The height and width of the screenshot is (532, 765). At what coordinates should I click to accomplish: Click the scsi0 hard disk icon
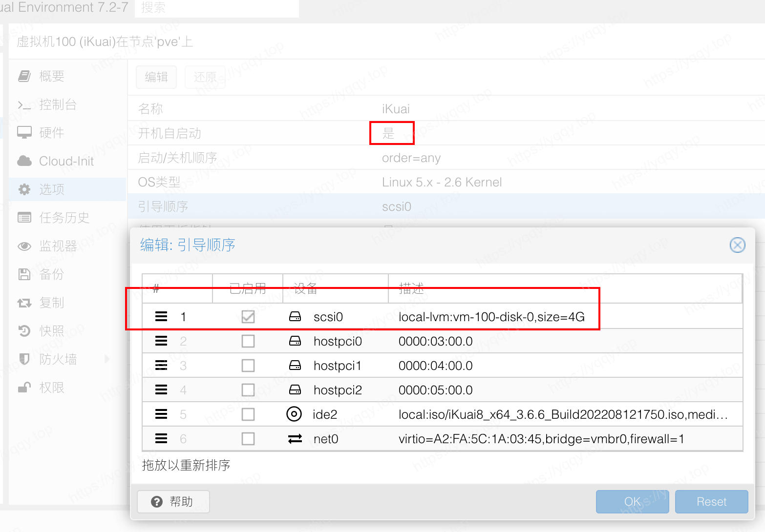[x=295, y=317]
